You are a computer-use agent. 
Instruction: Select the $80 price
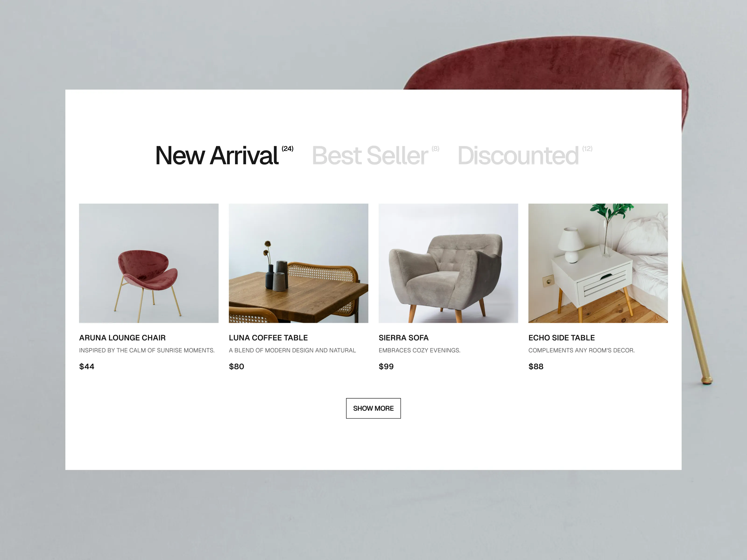coord(236,366)
